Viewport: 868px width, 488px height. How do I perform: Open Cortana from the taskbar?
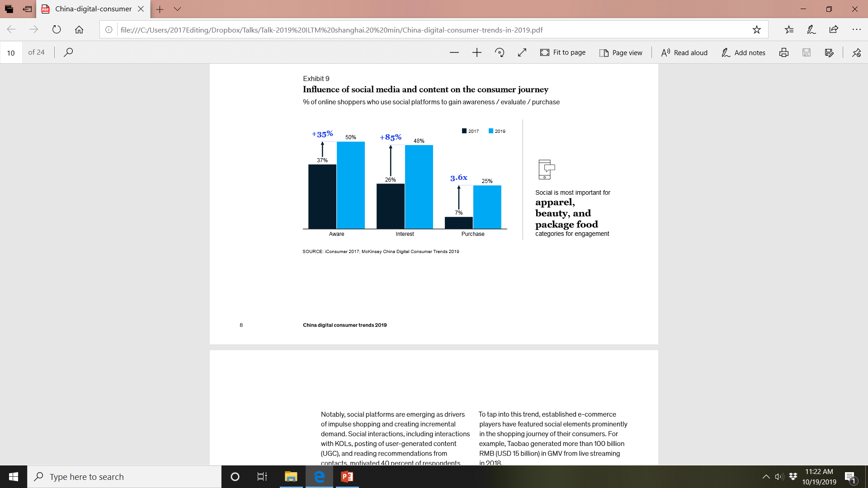coord(235,477)
